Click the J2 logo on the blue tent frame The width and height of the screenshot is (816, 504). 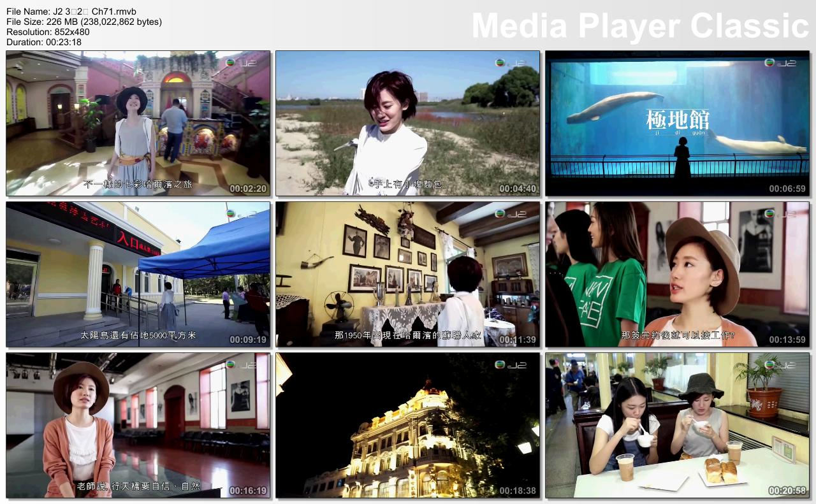[242, 214]
